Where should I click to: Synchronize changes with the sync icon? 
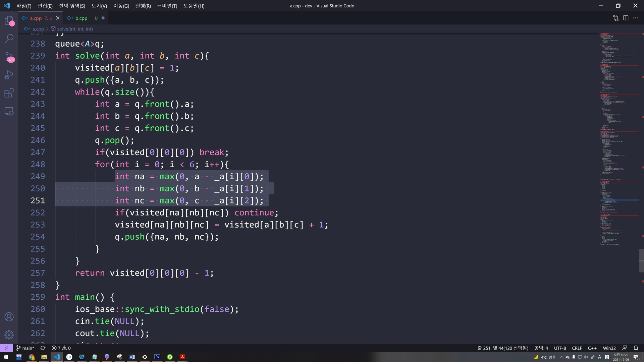(43, 348)
